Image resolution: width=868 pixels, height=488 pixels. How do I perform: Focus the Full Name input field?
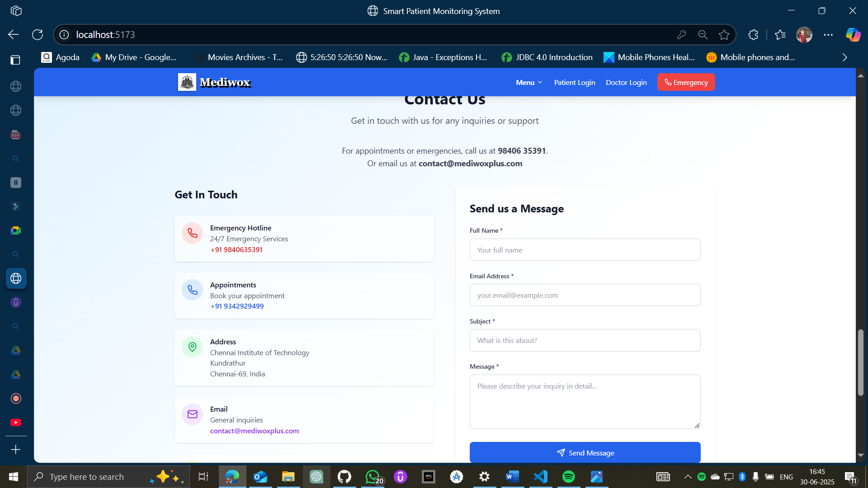pyautogui.click(x=585, y=250)
